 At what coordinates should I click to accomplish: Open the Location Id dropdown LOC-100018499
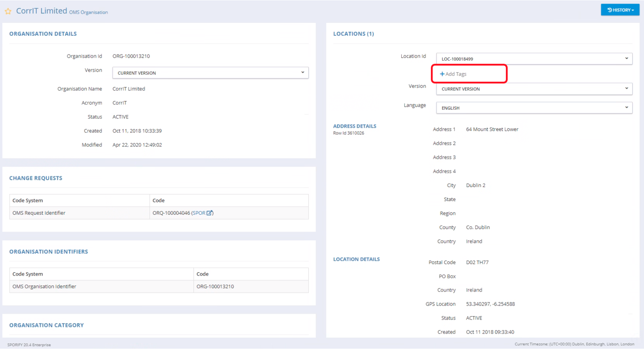pos(534,59)
